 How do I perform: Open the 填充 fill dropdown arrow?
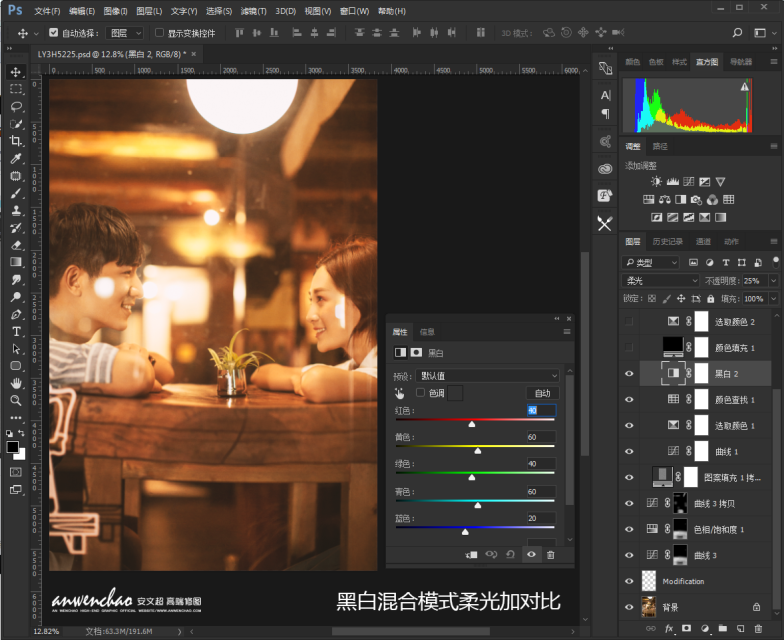click(774, 299)
